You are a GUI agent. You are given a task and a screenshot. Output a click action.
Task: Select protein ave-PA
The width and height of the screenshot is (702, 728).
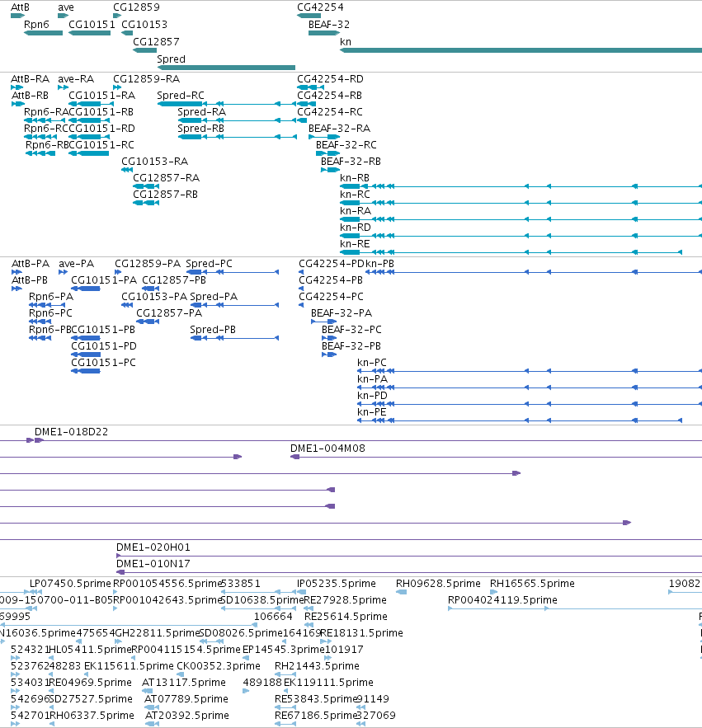pyautogui.click(x=64, y=272)
